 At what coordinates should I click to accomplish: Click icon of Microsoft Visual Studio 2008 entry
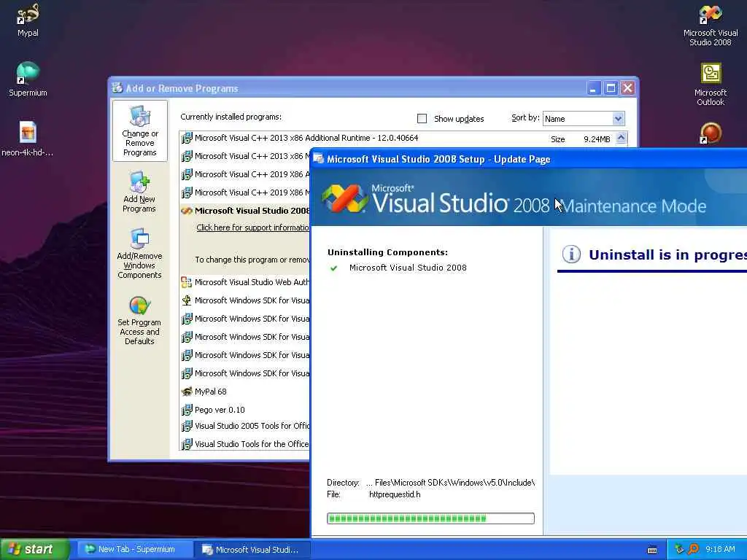(187, 211)
